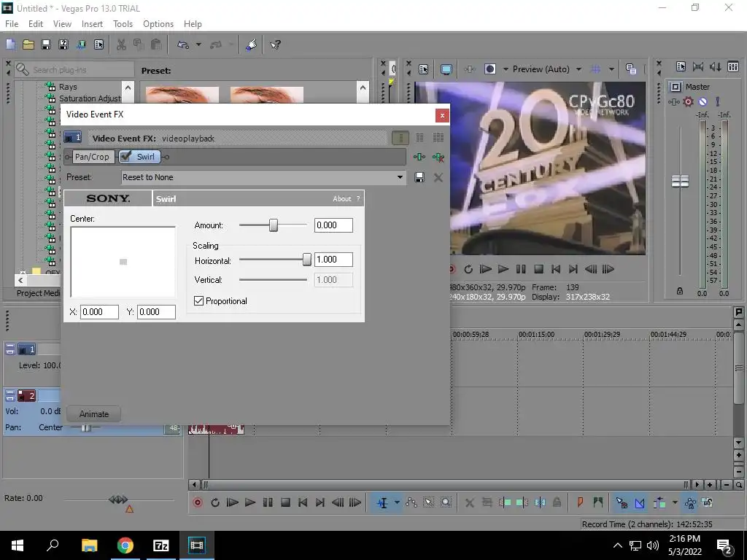747x560 pixels.
Task: Select the Saturation Adjust plug-in
Action: tap(90, 98)
